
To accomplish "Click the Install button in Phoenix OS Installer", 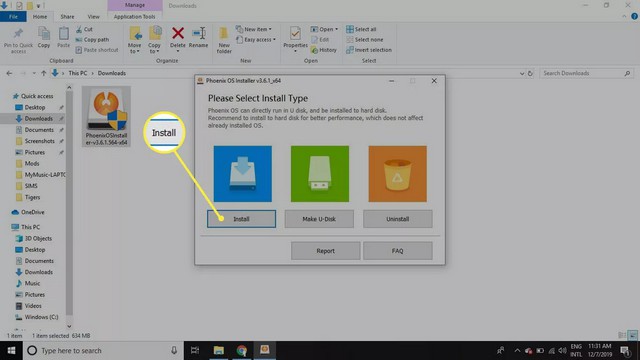I will coord(241,219).
